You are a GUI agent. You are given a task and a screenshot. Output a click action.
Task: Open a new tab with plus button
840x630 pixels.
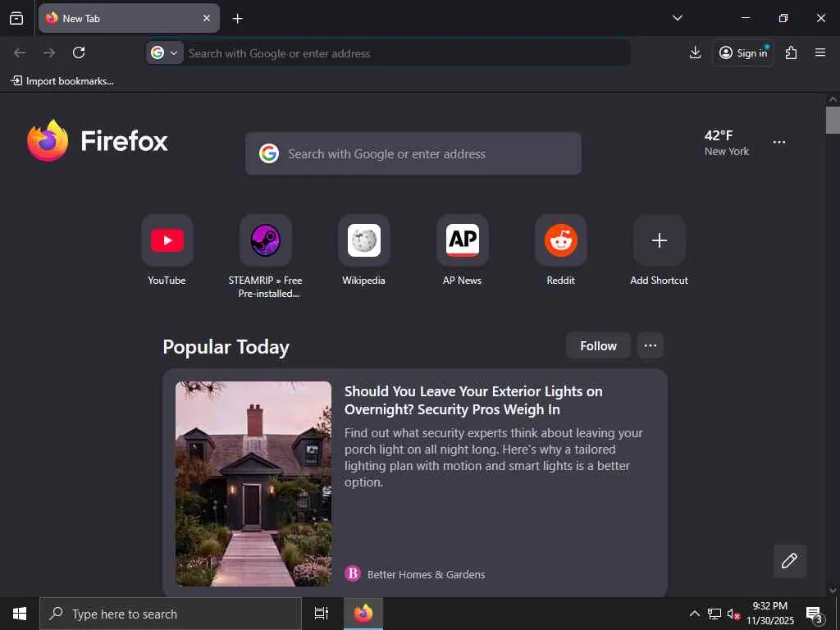pos(237,19)
